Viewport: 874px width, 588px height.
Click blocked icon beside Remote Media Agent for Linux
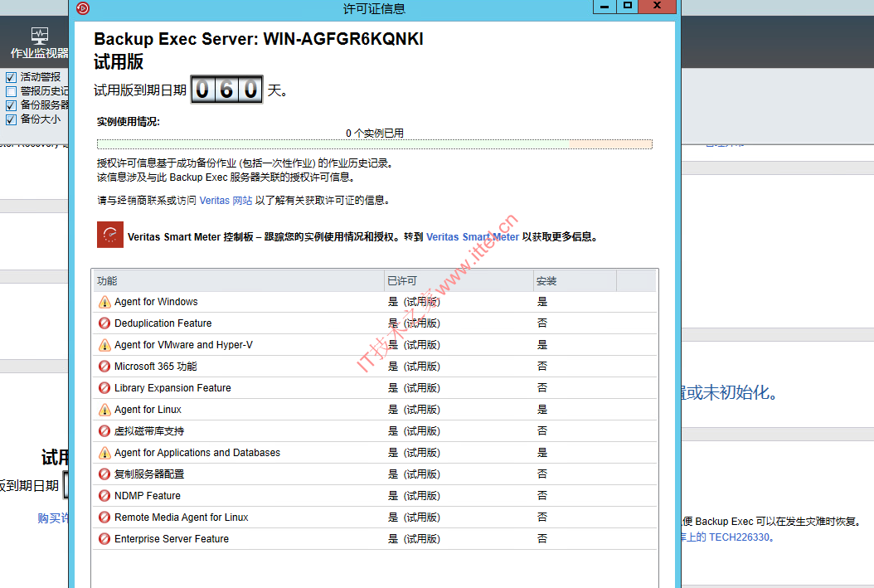(104, 518)
